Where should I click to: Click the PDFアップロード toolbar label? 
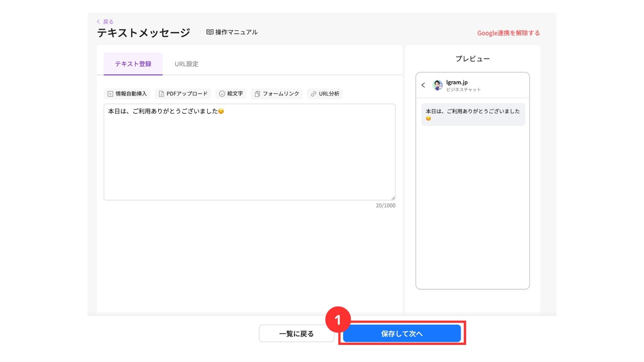click(x=187, y=94)
